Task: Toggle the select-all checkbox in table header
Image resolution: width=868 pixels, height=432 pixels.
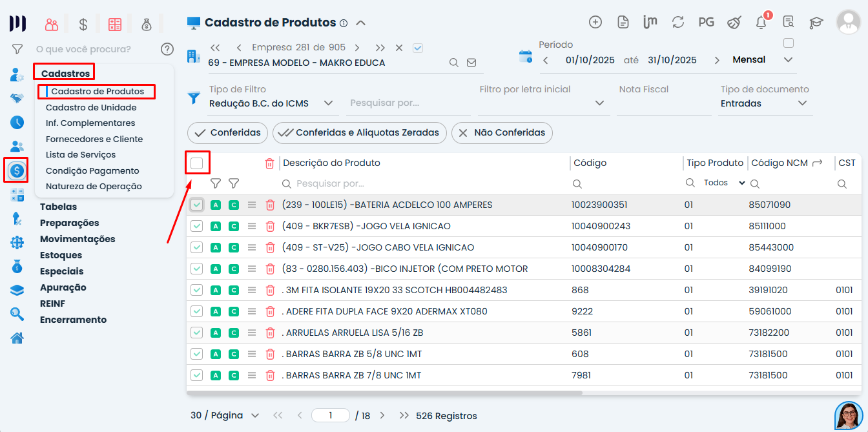Action: (x=197, y=163)
